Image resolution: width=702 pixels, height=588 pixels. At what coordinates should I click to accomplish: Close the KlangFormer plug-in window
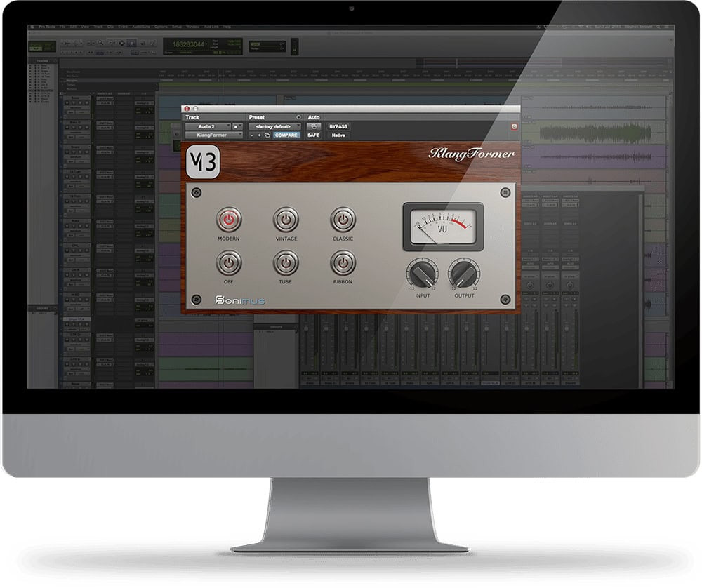tap(187, 109)
